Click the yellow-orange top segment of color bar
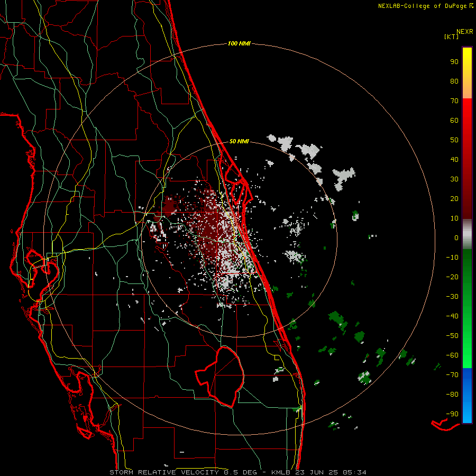The image size is (476, 476). coord(467,73)
